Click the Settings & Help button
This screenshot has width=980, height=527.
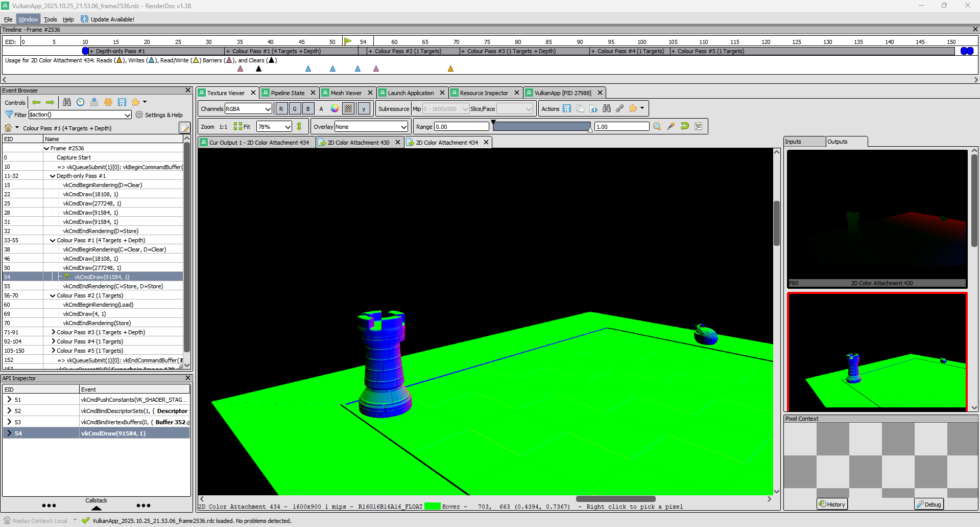[159, 115]
